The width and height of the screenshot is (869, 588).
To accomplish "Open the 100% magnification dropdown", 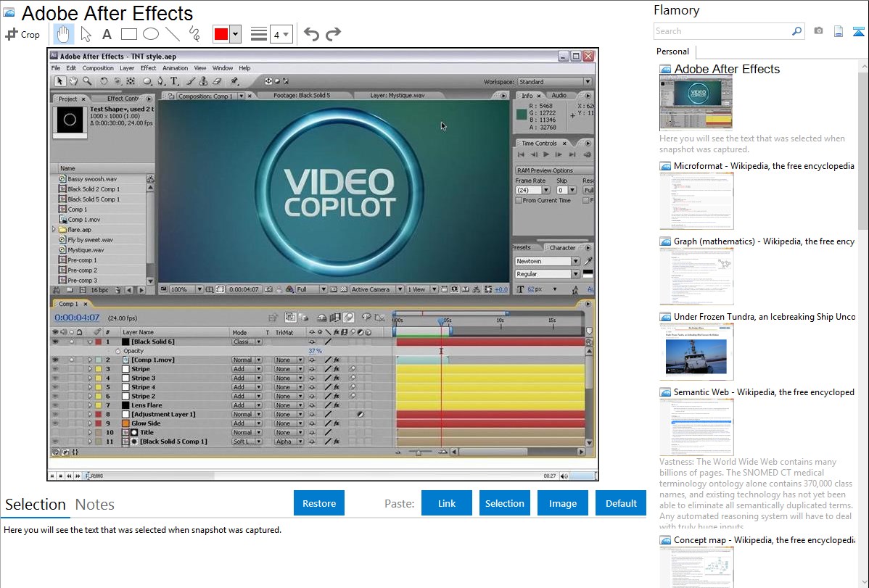I will 186,289.
